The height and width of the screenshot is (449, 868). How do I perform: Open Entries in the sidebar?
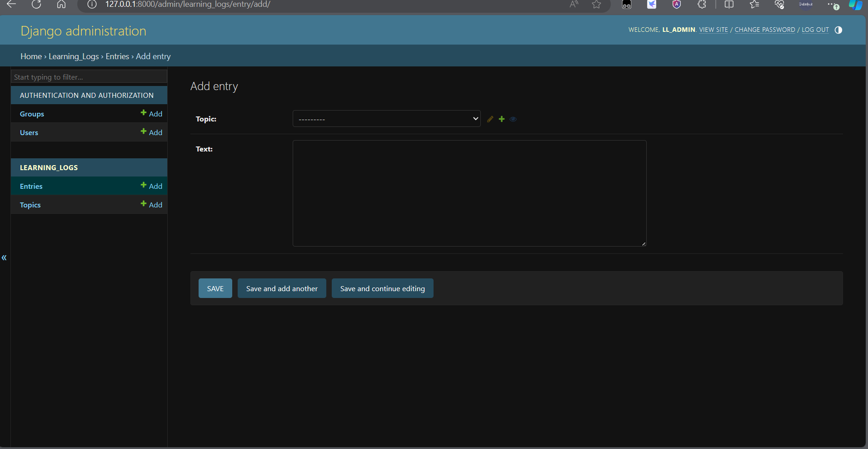[31, 186]
